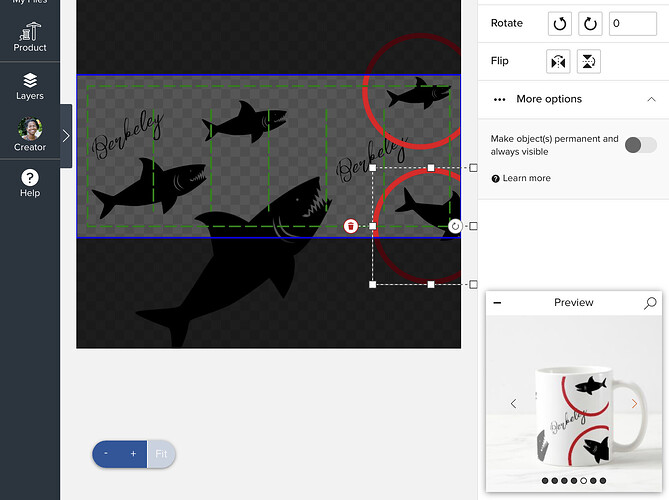Select the first preview dot
The width and height of the screenshot is (669, 500).
pyautogui.click(x=545, y=481)
